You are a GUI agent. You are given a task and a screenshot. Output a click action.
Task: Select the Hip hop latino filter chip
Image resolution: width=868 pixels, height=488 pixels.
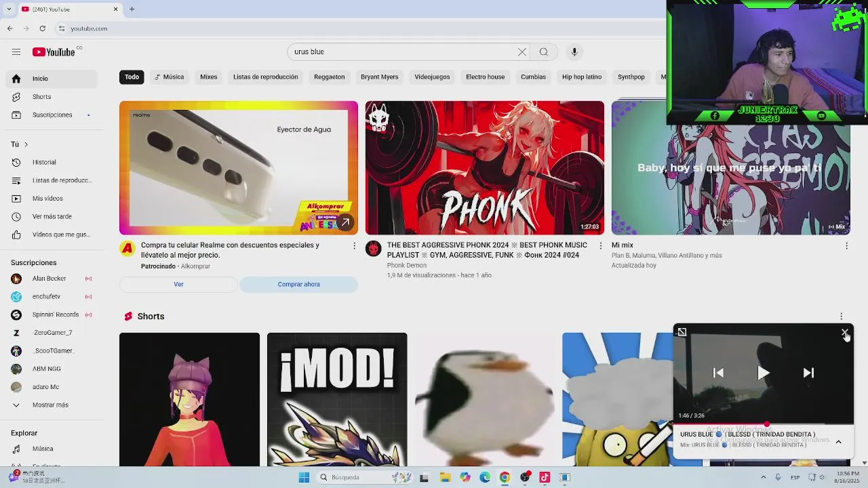[x=582, y=77]
